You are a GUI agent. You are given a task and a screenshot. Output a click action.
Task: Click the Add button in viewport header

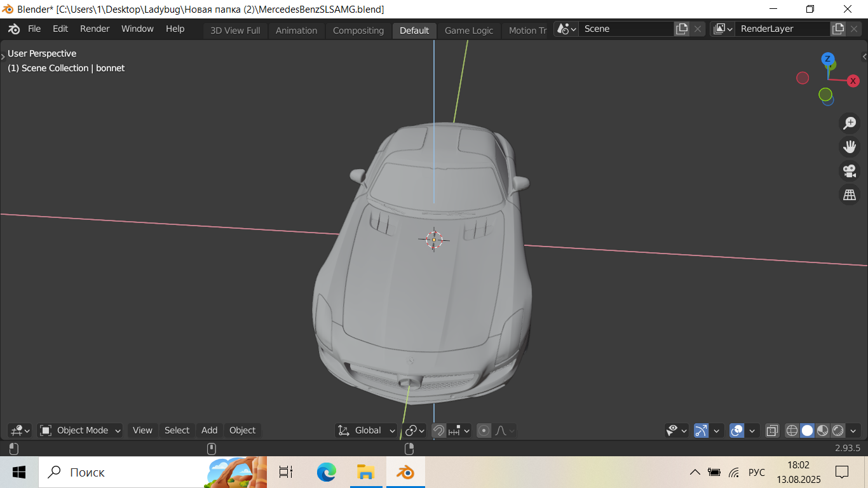coord(209,430)
